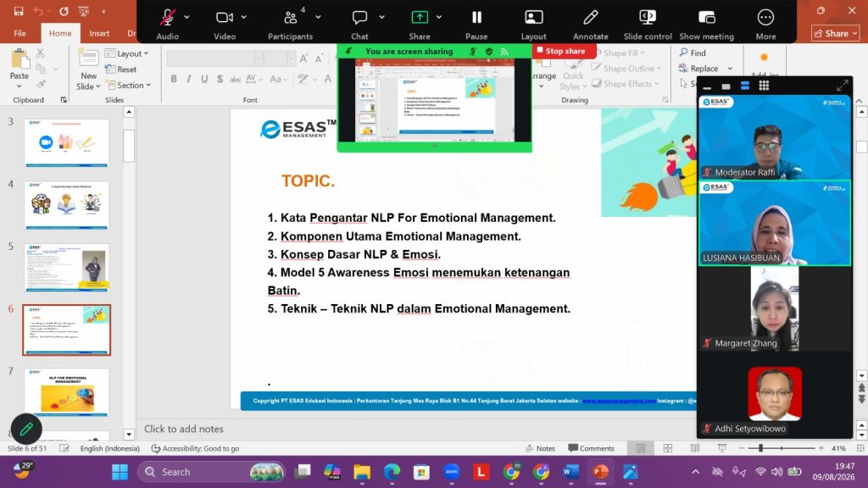Expand Chat options arrow

point(382,17)
